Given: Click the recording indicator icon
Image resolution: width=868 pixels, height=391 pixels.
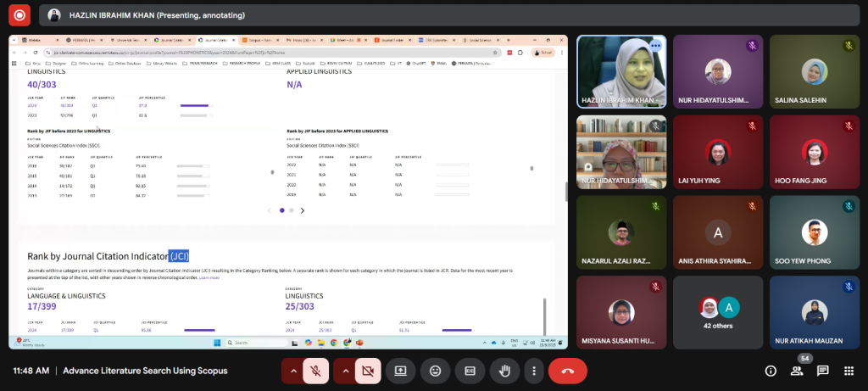Looking at the screenshot, I should 19,14.
